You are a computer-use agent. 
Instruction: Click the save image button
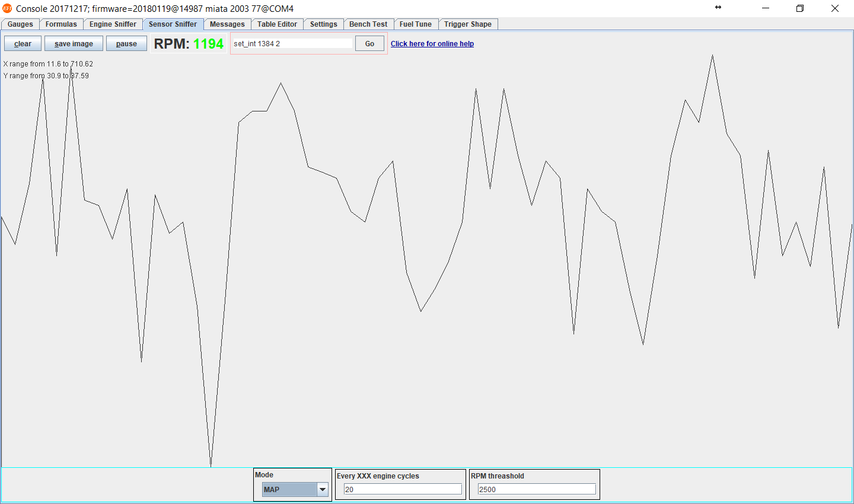tap(74, 44)
